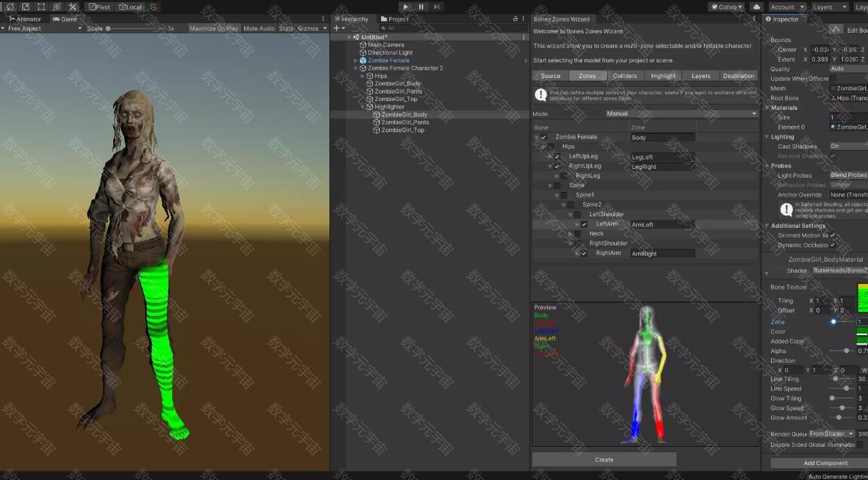This screenshot has width=868, height=480.
Task: Toggle Local handle rotation
Action: click(130, 7)
